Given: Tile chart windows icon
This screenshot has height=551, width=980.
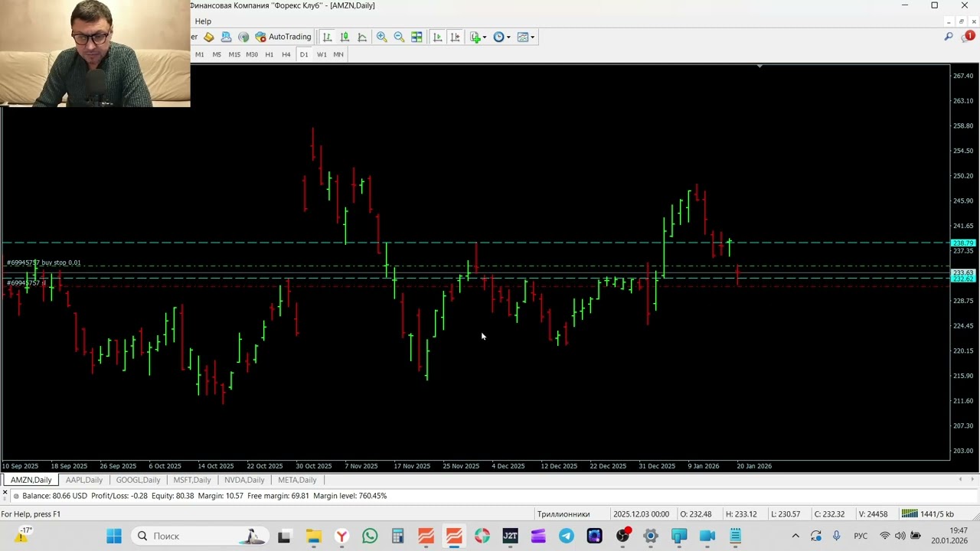Looking at the screenshot, I should coord(416,37).
